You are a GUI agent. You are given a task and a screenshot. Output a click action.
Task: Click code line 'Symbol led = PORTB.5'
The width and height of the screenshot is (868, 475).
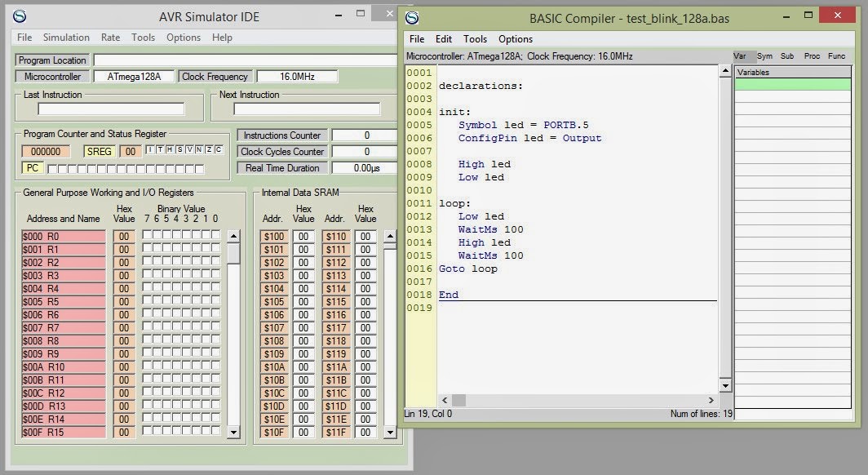[523, 125]
